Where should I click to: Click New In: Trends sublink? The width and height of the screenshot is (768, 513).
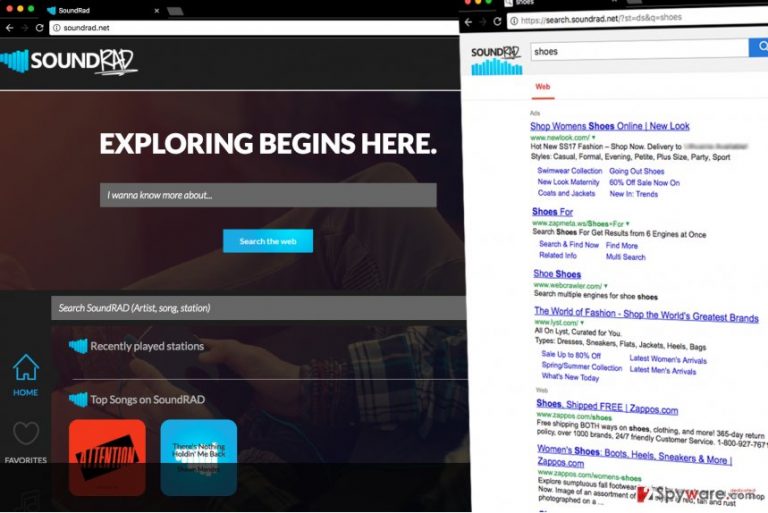point(634,194)
